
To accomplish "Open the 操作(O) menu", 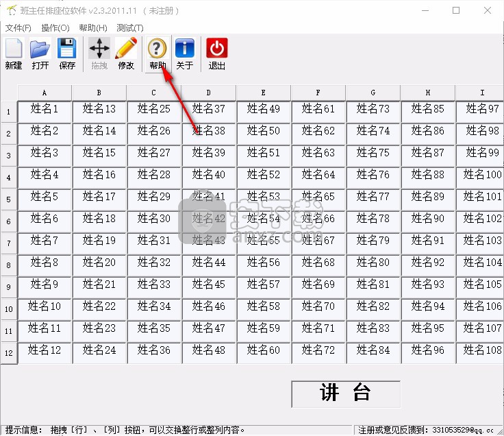I will (55, 28).
